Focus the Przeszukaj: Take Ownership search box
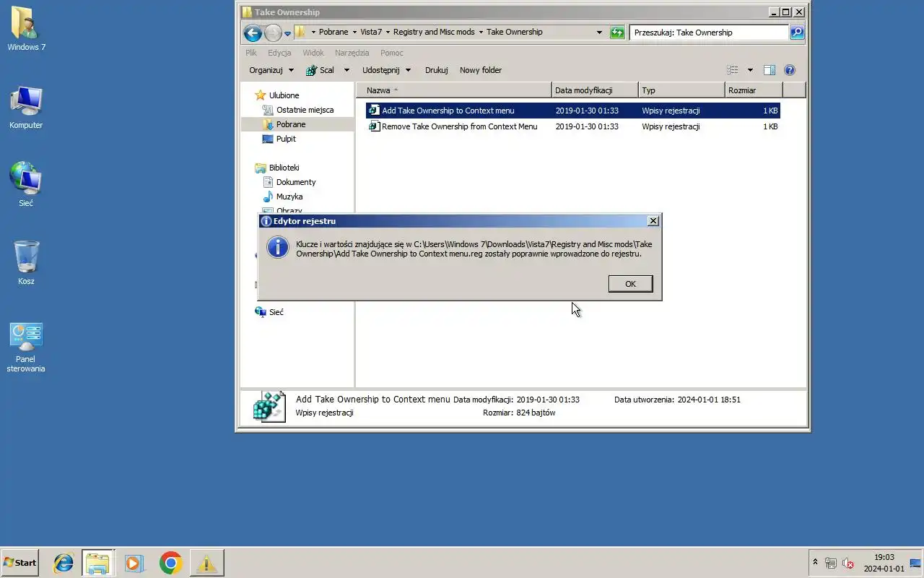Screen dimensions: 924x578 point(709,33)
